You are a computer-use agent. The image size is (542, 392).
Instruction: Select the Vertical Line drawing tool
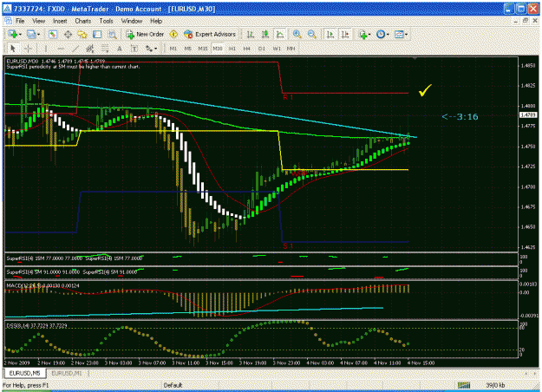coord(46,49)
